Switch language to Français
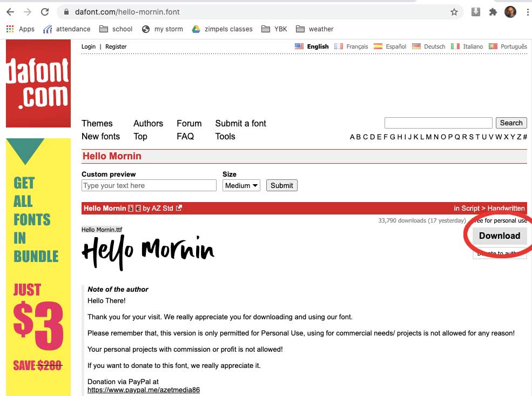 coord(351,46)
